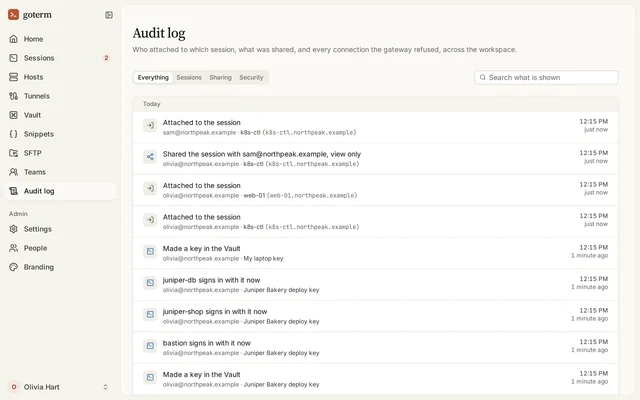The image size is (640, 400).
Task: Click the Tunnels icon in the sidebar
Action: pyautogui.click(x=13, y=96)
